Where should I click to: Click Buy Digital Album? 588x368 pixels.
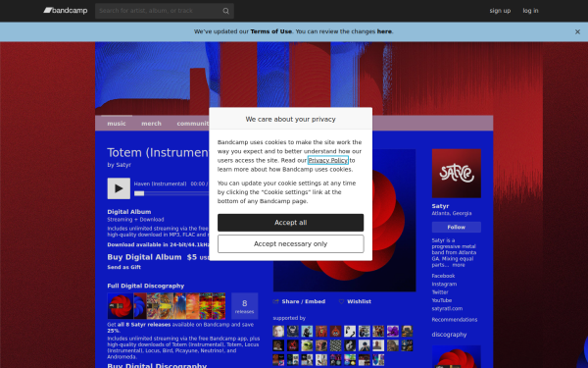click(144, 257)
